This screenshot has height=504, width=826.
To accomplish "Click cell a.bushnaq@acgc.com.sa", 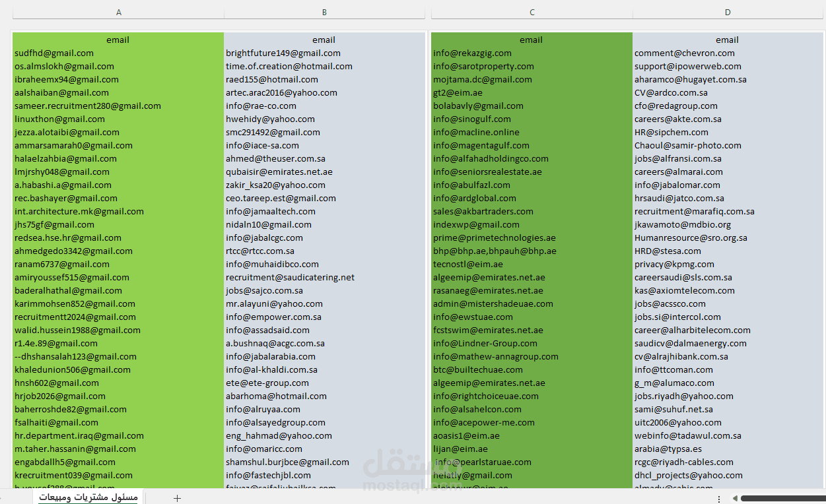I will tap(324, 343).
